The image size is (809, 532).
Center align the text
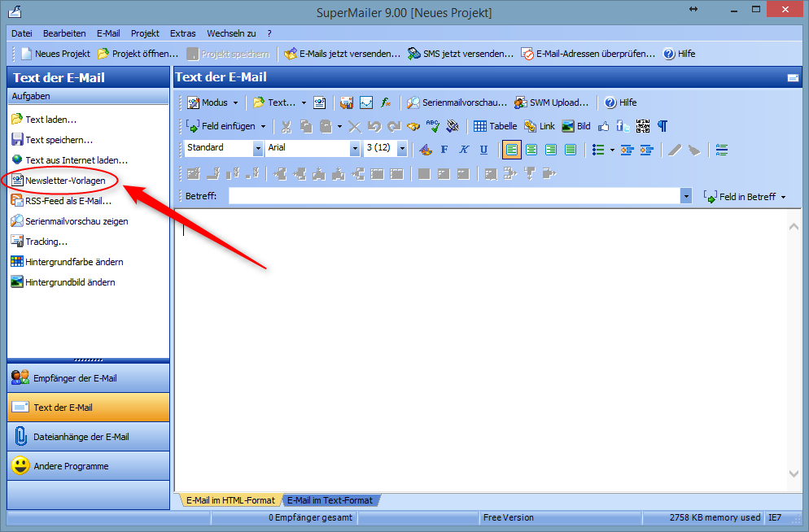click(531, 150)
